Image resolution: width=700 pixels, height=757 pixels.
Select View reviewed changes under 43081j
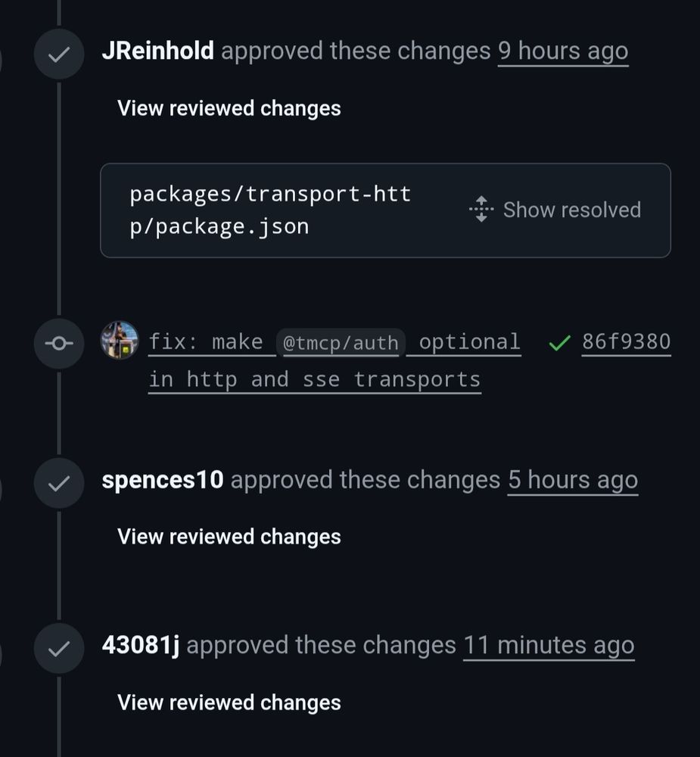[229, 702]
